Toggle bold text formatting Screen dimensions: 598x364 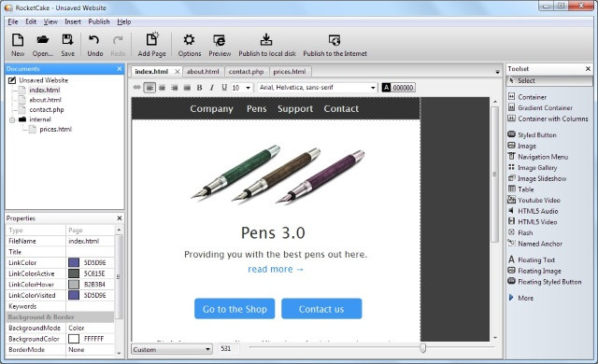199,88
